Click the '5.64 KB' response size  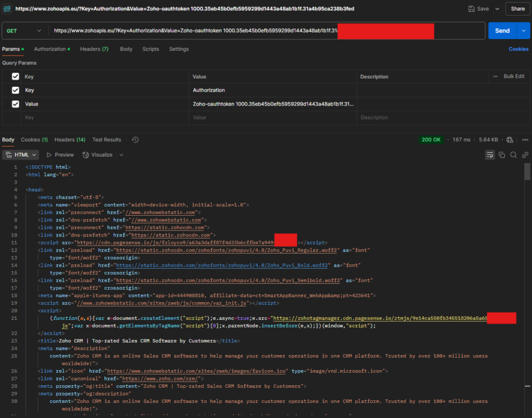(x=488, y=140)
